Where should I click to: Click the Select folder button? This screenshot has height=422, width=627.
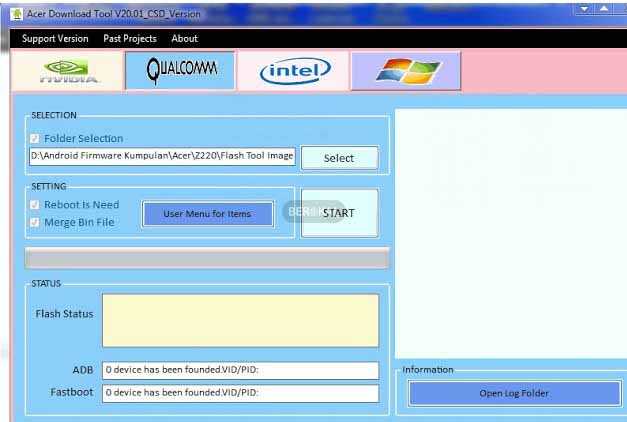pos(339,158)
